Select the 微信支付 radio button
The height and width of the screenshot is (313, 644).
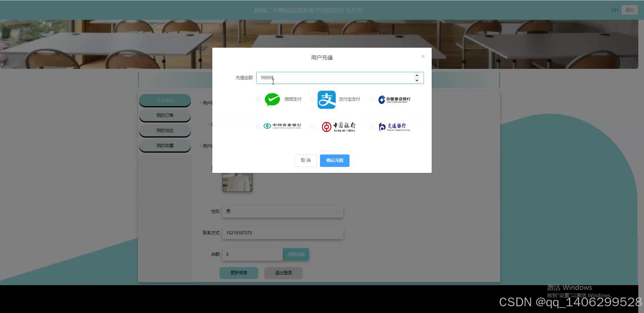tap(258, 99)
